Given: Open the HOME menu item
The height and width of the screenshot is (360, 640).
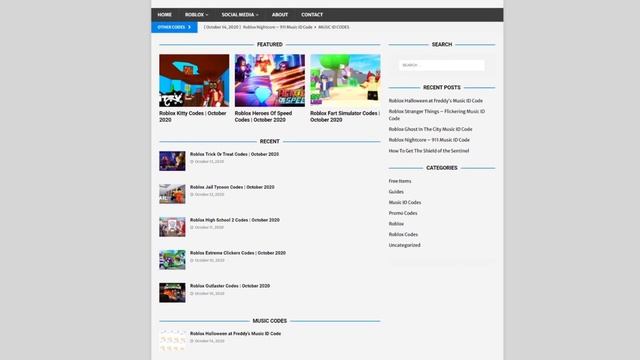Looking at the screenshot, I should click(164, 15).
